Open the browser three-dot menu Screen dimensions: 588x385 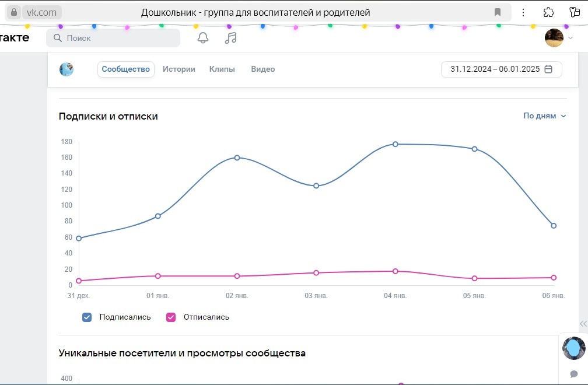pyautogui.click(x=523, y=12)
